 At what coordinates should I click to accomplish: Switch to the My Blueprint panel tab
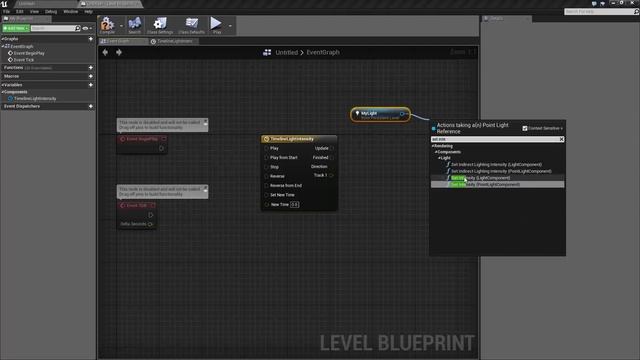[x=26, y=19]
